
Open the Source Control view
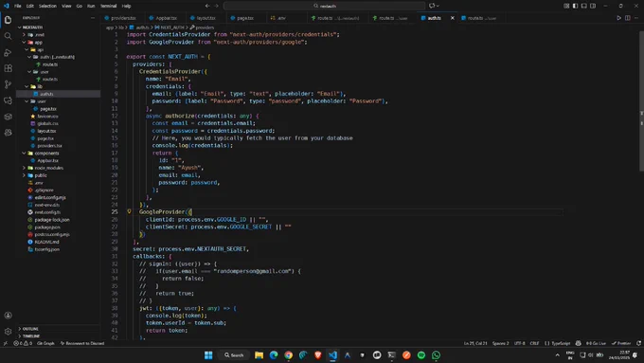8,84
